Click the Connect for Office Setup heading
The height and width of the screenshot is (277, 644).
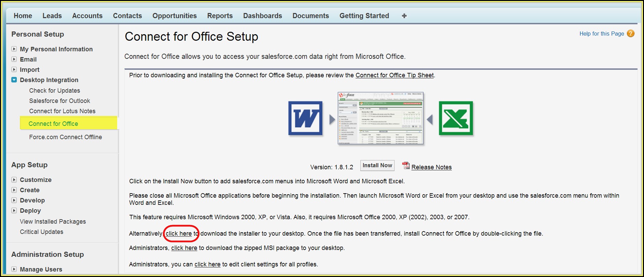click(x=191, y=36)
